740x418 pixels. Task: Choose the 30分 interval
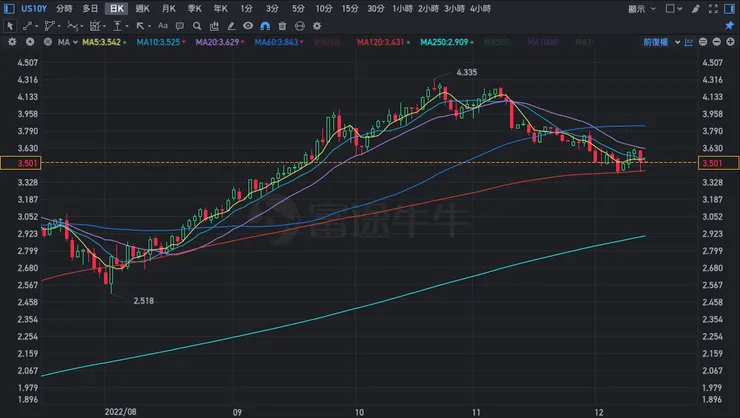click(x=376, y=8)
